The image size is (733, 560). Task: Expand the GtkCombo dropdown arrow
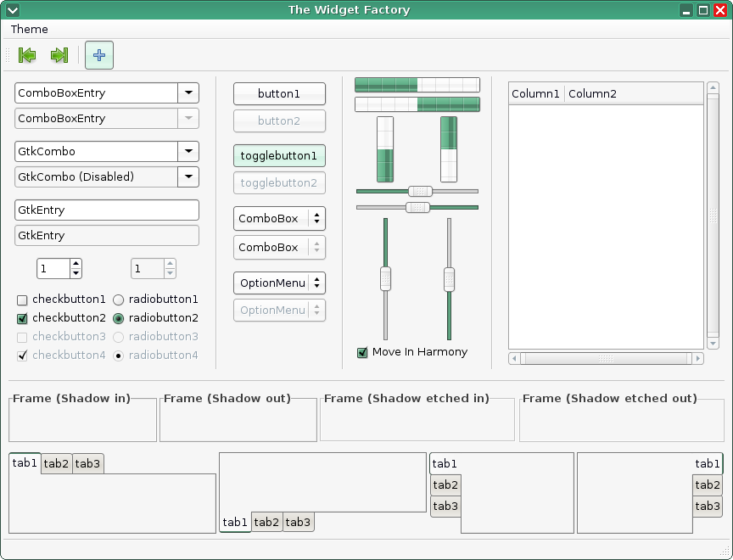click(188, 151)
